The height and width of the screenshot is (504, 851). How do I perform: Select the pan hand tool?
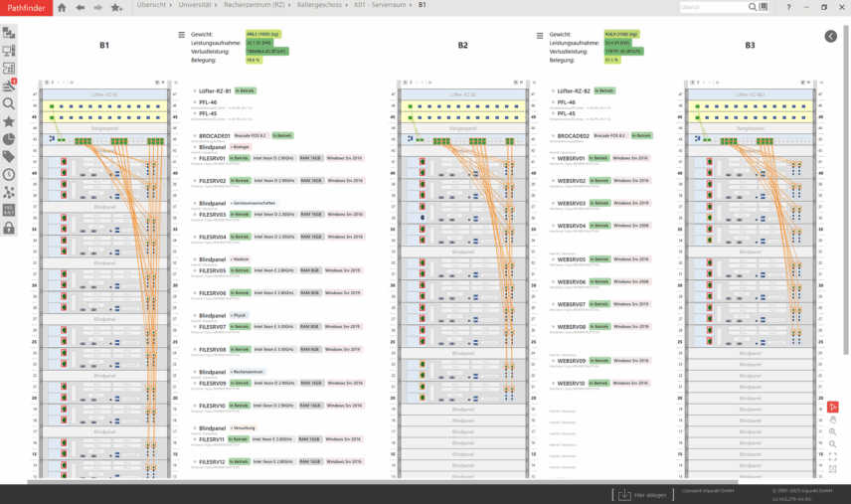(833, 420)
